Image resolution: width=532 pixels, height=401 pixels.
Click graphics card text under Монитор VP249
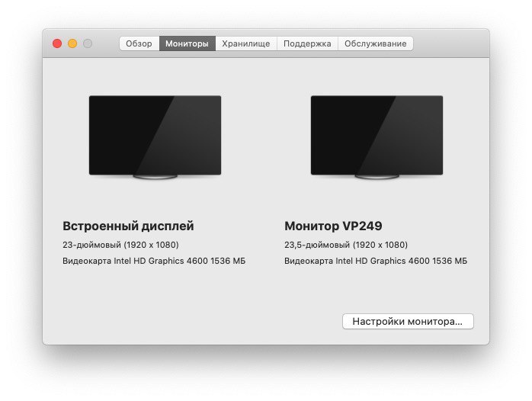(x=376, y=261)
